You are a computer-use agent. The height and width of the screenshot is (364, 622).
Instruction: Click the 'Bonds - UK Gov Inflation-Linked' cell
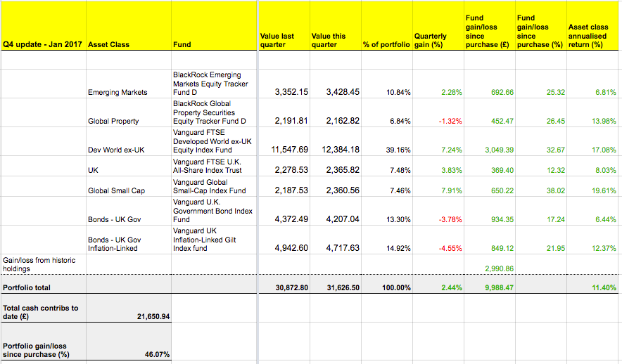114,243
